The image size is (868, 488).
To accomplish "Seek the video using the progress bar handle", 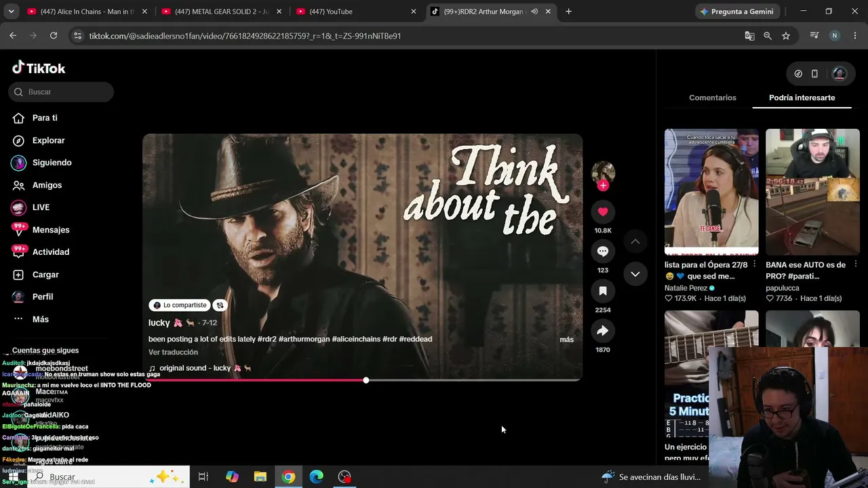I will 366,380.
